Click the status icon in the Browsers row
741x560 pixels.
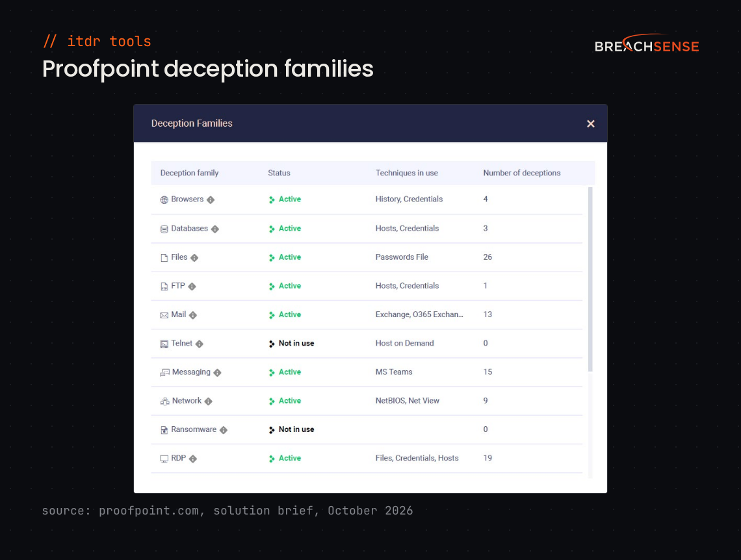(x=272, y=199)
